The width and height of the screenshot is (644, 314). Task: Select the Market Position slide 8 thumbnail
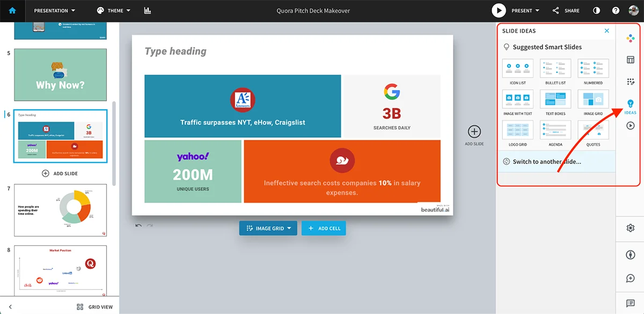click(60, 271)
